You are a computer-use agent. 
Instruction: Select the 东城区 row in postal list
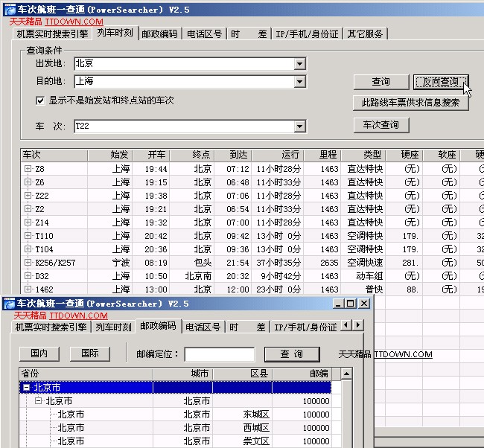(x=175, y=415)
